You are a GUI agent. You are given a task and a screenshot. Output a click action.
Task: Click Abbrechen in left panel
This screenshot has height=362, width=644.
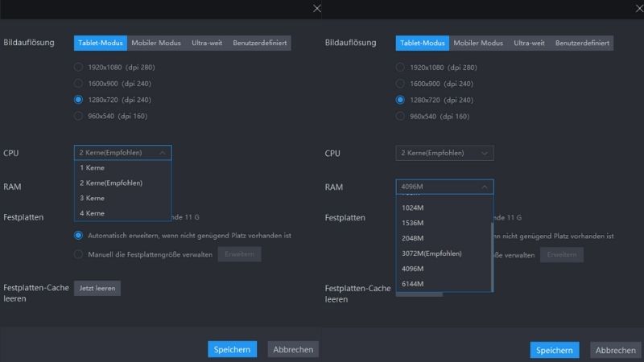coord(293,349)
